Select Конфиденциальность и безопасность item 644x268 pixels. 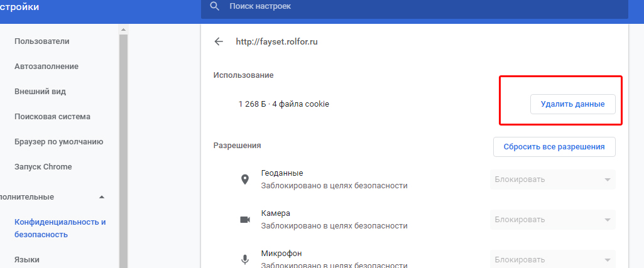tap(60, 228)
